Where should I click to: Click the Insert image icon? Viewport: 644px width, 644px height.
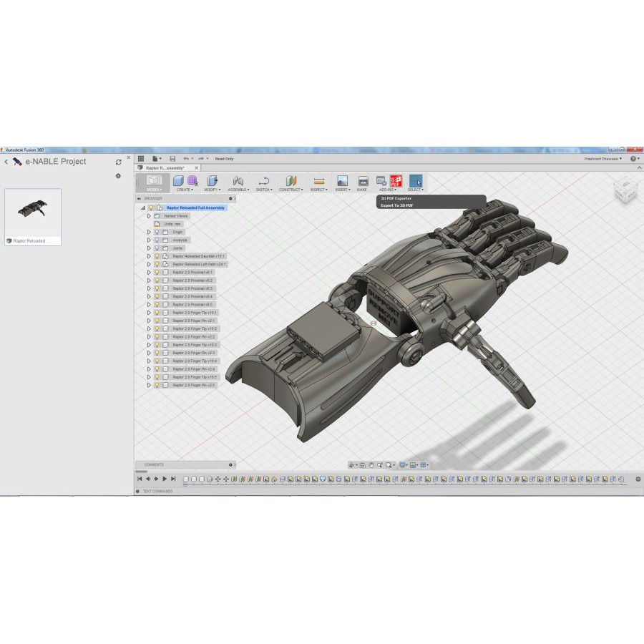pyautogui.click(x=342, y=181)
